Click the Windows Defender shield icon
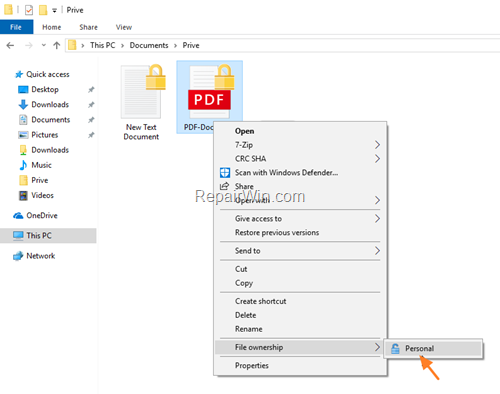 coord(225,173)
